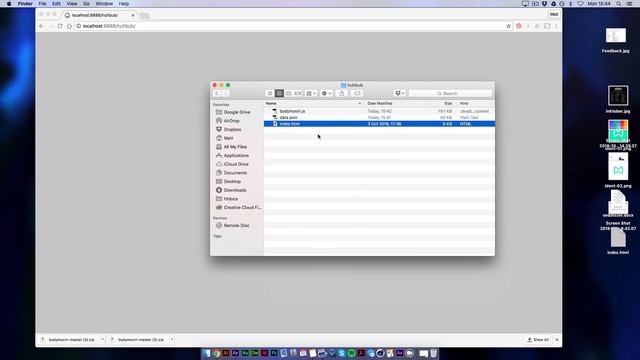Click the Finder edit tags button
Viewport: 640px width, 360px height.
tap(357, 93)
